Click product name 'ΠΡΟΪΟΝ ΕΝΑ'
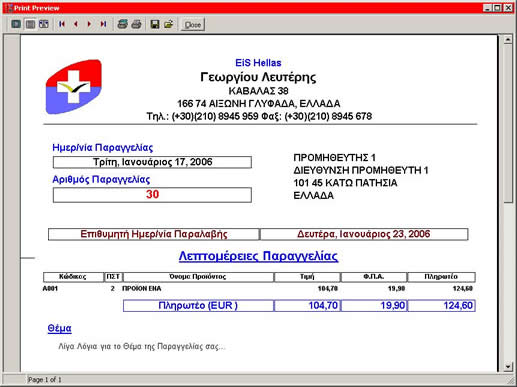 142,289
